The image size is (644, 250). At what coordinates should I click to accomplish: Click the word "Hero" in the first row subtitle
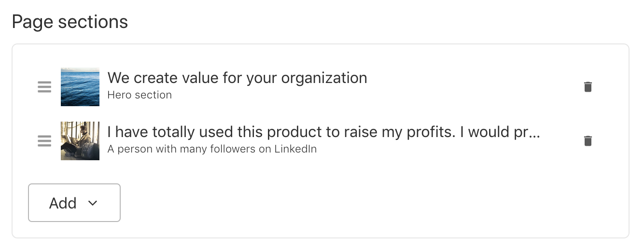tap(118, 95)
